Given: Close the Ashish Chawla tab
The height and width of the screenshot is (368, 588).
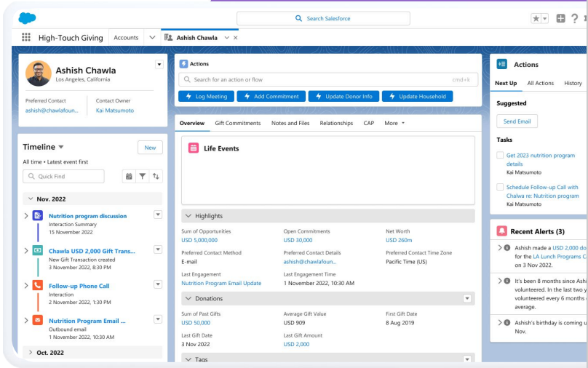Looking at the screenshot, I should point(236,38).
